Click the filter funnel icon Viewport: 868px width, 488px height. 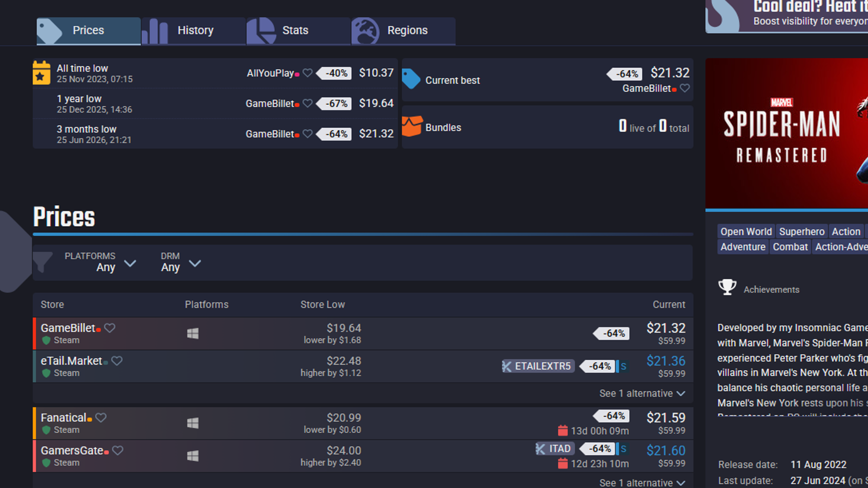point(43,262)
